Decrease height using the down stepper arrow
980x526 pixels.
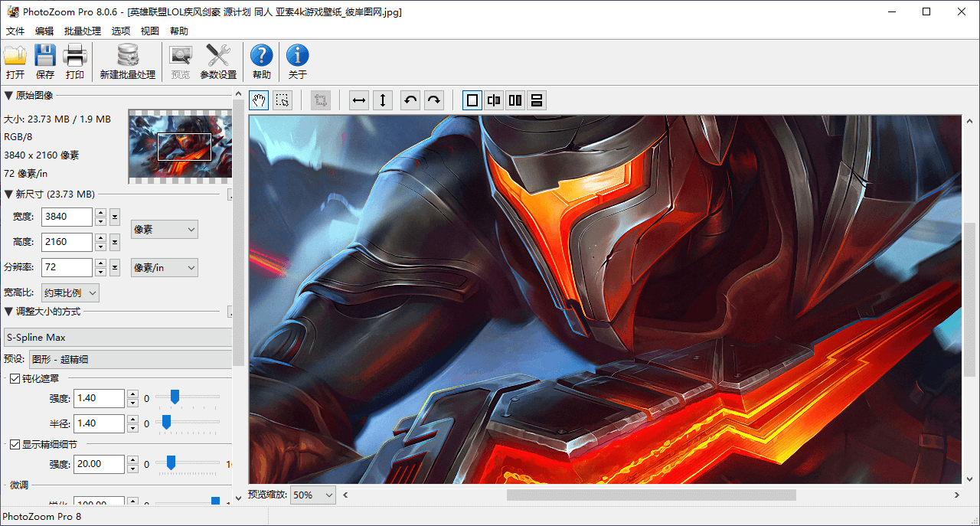pos(100,247)
